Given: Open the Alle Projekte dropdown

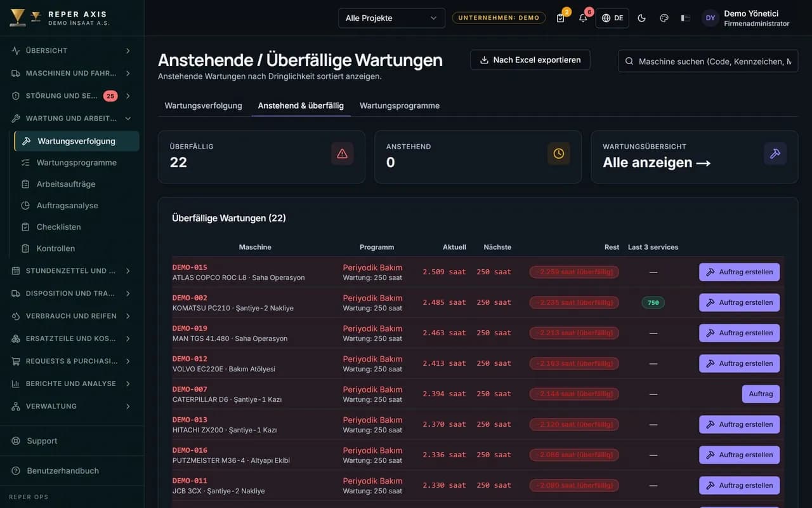Looking at the screenshot, I should [x=391, y=18].
